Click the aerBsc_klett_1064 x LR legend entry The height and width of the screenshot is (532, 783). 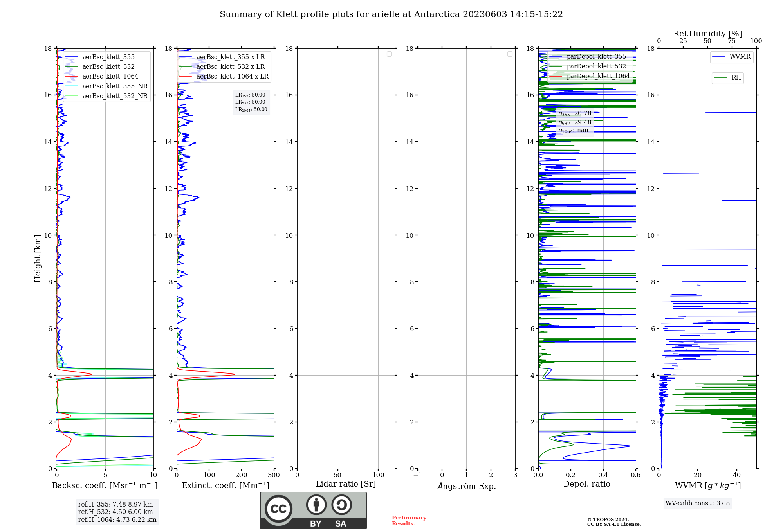point(224,77)
